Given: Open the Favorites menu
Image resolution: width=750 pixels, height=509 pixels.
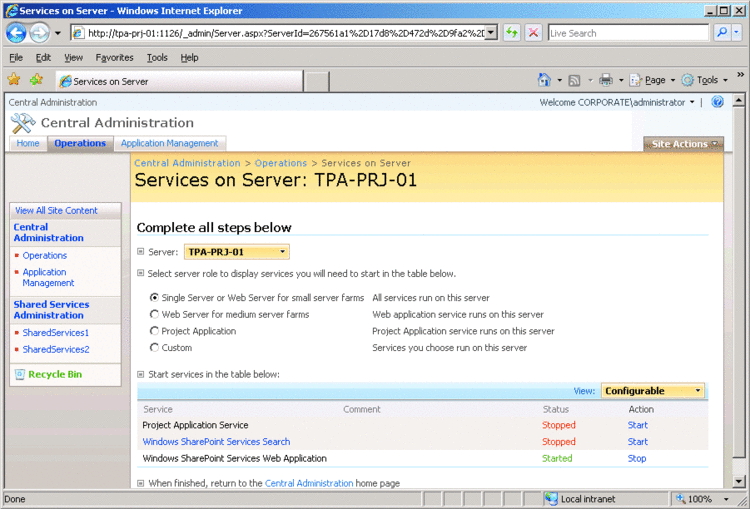Looking at the screenshot, I should 114,57.
